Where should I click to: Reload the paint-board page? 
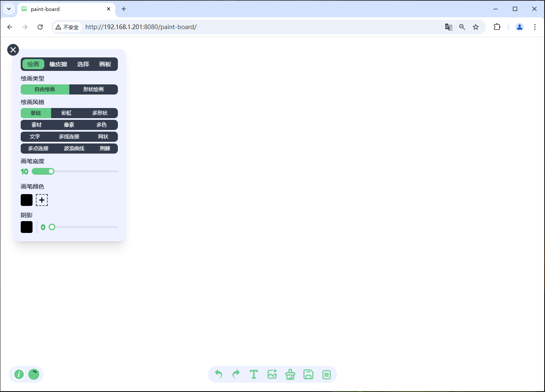coord(40,27)
